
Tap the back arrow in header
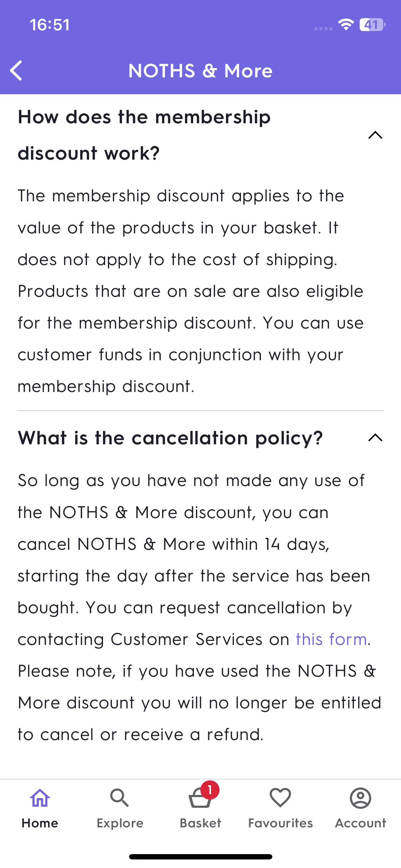pyautogui.click(x=16, y=71)
